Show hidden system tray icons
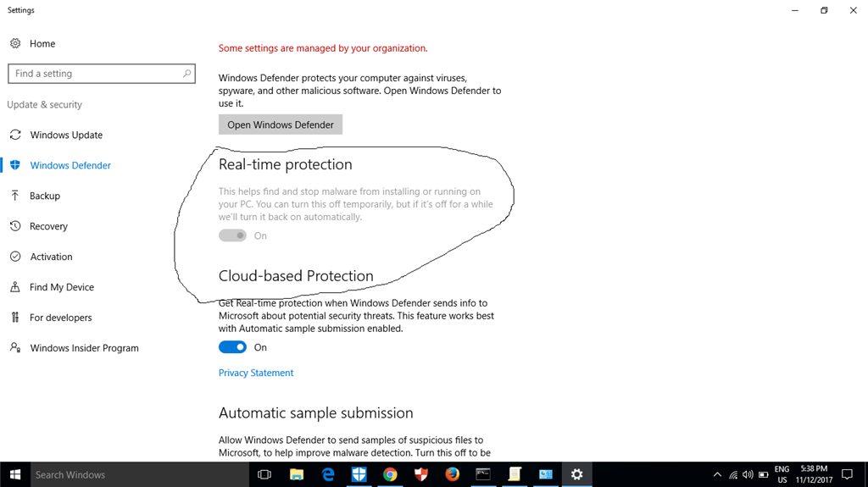 [717, 474]
